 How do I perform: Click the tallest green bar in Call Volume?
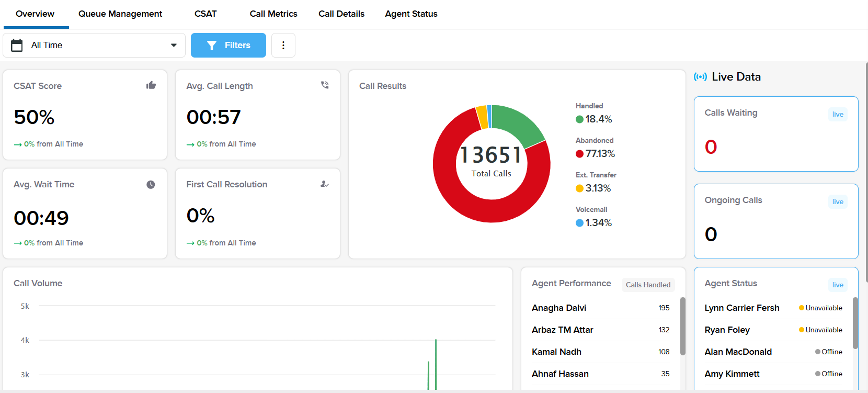click(x=436, y=364)
